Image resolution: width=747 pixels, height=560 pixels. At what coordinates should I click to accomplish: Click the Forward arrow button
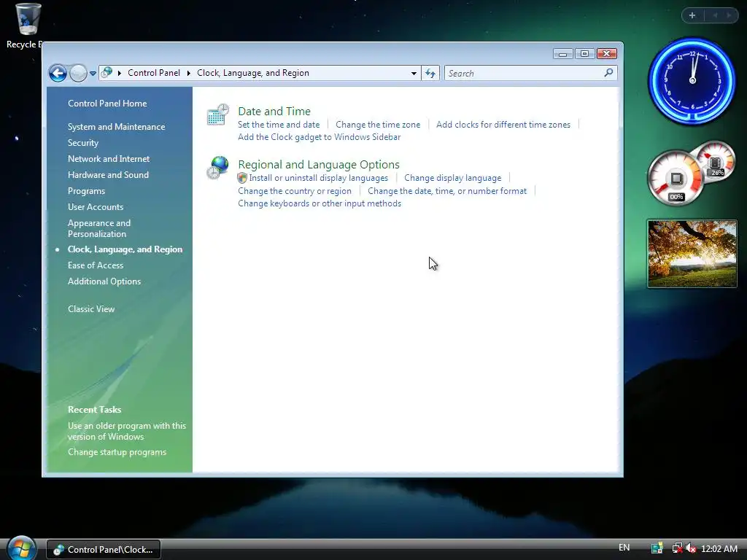78,74
